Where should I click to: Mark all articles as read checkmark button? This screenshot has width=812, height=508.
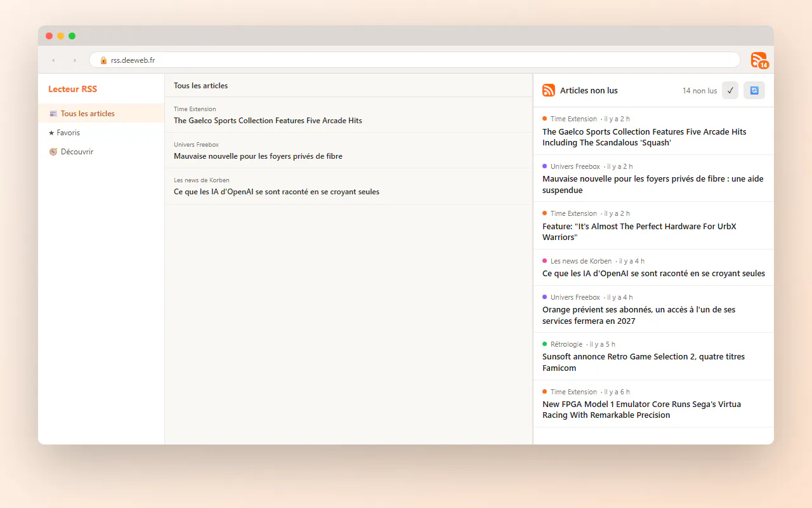click(730, 91)
